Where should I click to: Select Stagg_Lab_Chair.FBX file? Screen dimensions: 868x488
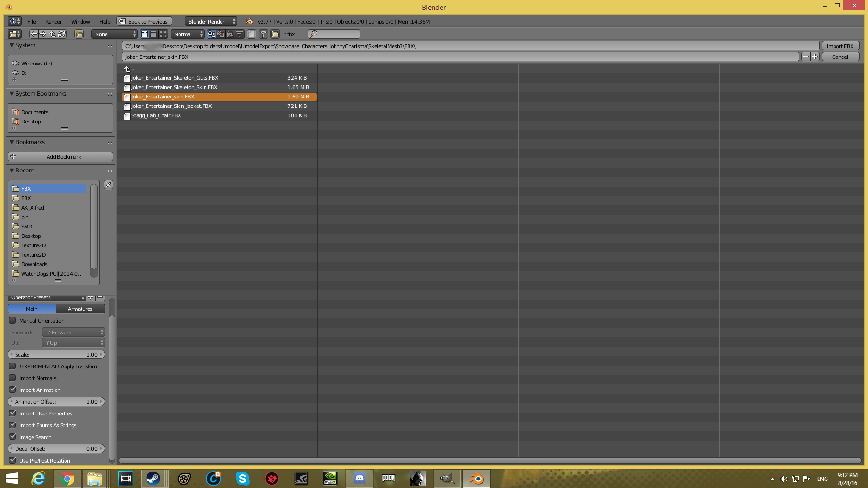pos(219,115)
